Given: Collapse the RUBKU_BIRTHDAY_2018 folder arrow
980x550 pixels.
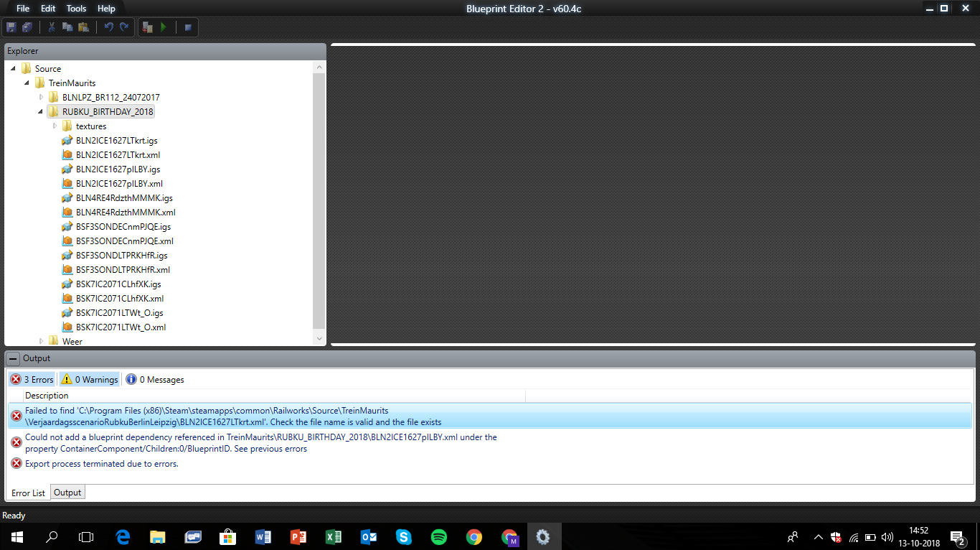Looking at the screenshot, I should [x=41, y=111].
